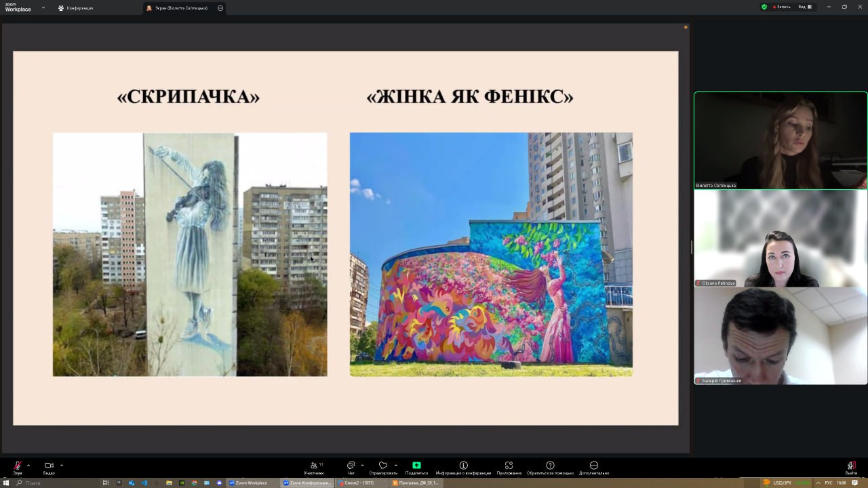Select Віолетта Селецька's video thumbnail

781,140
